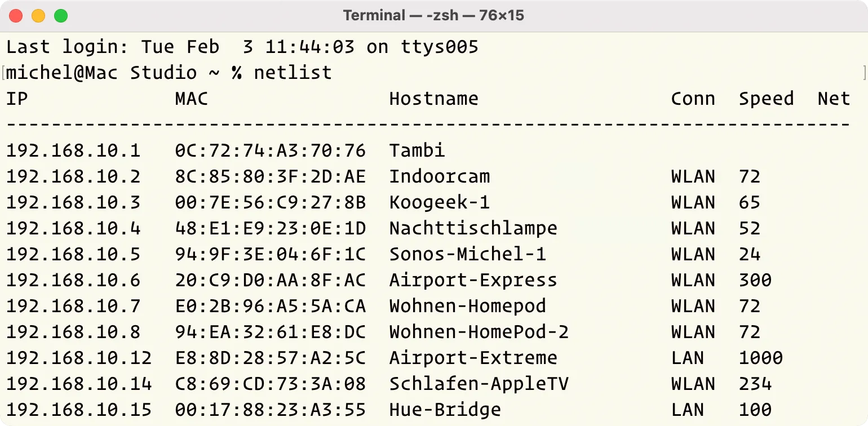Click the Wohnen-HomePod-2 hostname
Screen dimensions: 868x426
click(x=479, y=332)
